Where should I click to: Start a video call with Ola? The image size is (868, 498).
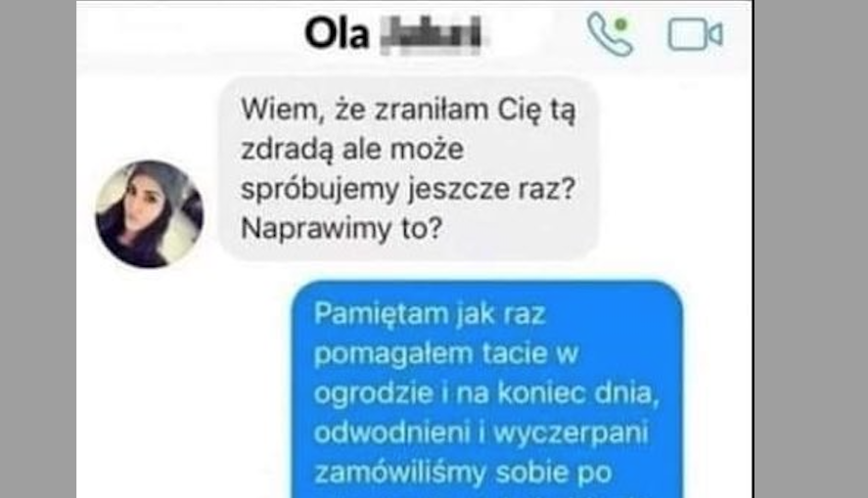[x=696, y=34]
